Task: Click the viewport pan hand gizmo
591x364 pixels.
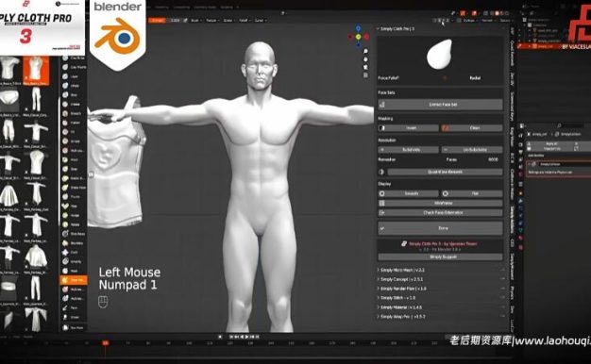Action: 365,59
